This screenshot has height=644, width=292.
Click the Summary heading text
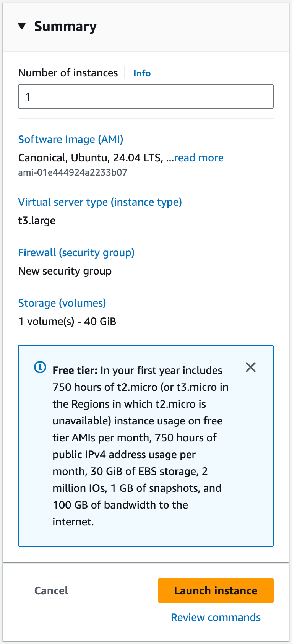[65, 26]
